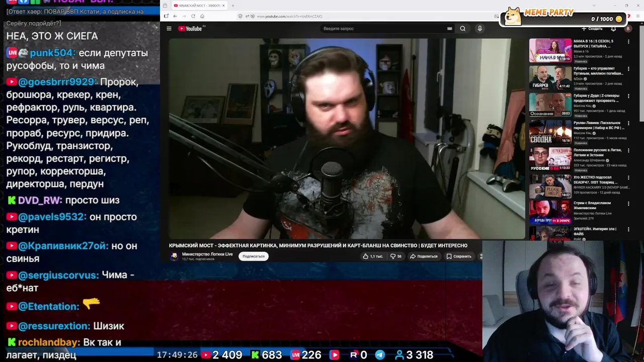Click the Telegram icon in the stream status bar
Screen dimensions: 644x362
pyautogui.click(x=380, y=355)
